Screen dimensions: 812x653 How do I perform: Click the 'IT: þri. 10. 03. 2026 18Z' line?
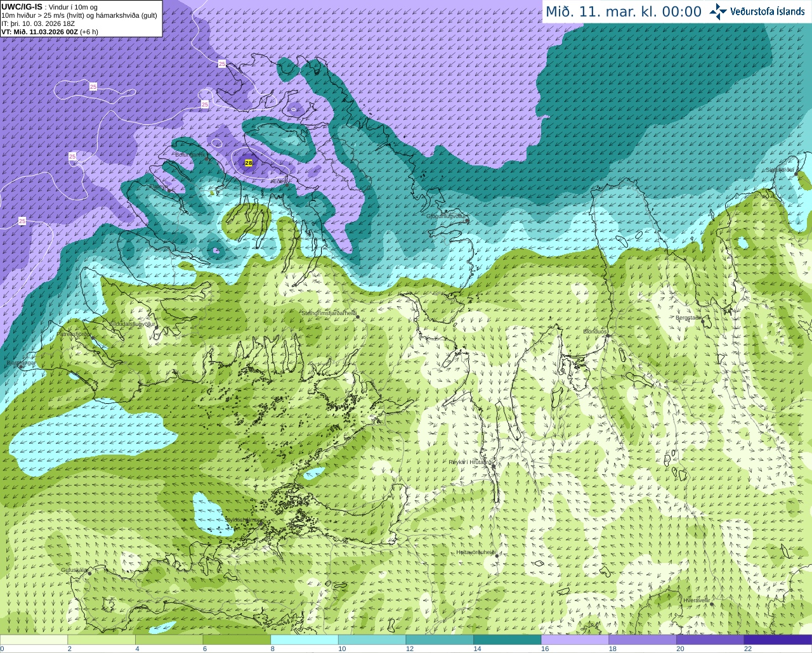pyautogui.click(x=38, y=23)
